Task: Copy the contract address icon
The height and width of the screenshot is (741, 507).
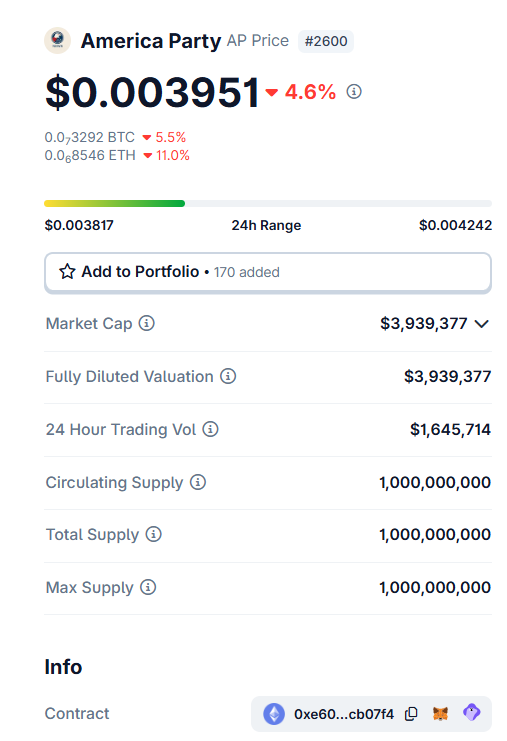Action: [411, 714]
